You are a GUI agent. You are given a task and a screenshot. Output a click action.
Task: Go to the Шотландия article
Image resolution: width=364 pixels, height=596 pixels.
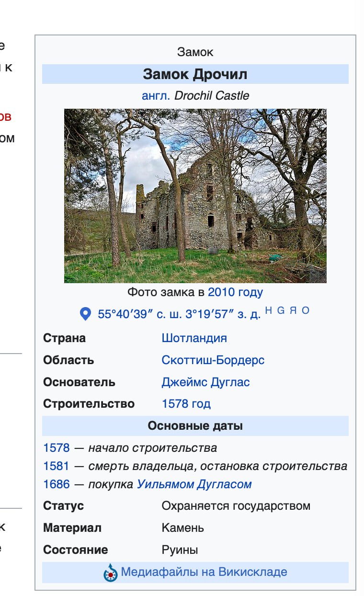pos(194,338)
